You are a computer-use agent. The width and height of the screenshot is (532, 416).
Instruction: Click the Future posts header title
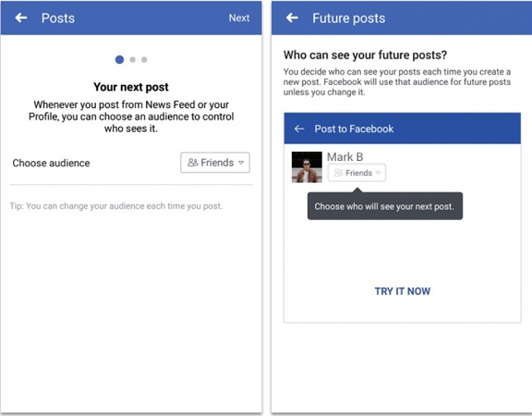(349, 18)
